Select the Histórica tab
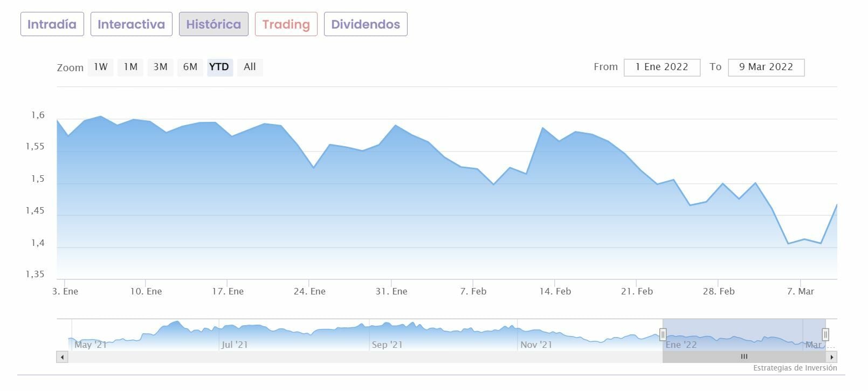 pyautogui.click(x=213, y=24)
